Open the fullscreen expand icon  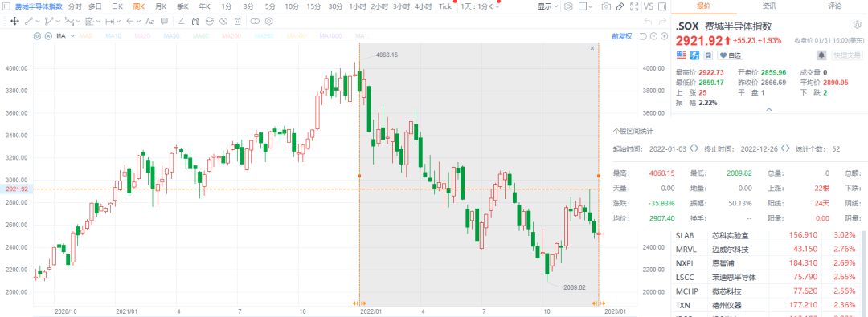click(634, 6)
